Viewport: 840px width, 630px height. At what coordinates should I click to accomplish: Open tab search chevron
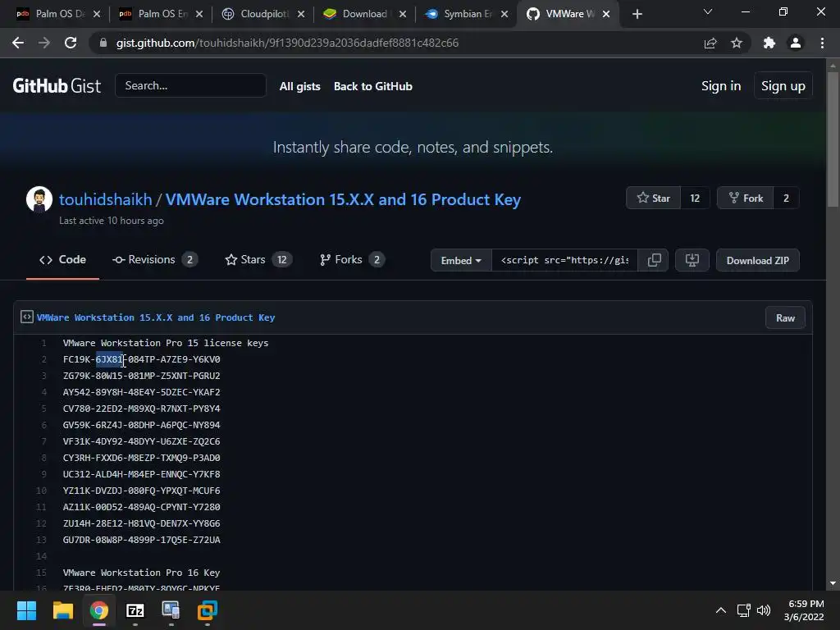click(708, 11)
